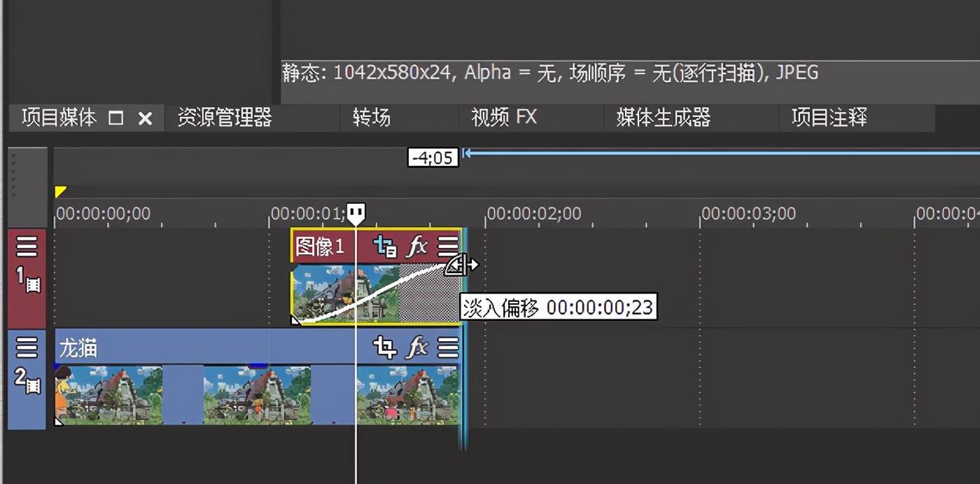Click ruler at 00:00:00;00
980x484 pixels.
[x=103, y=214]
